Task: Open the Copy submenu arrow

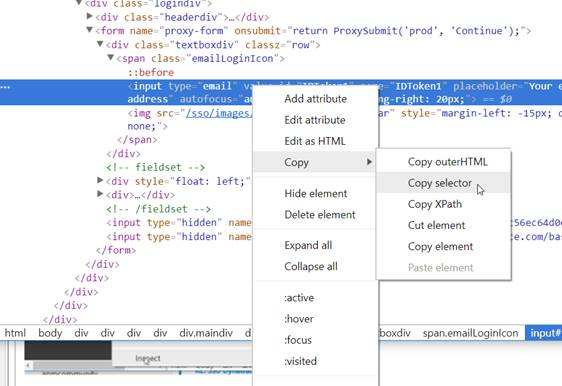Action: [369, 162]
